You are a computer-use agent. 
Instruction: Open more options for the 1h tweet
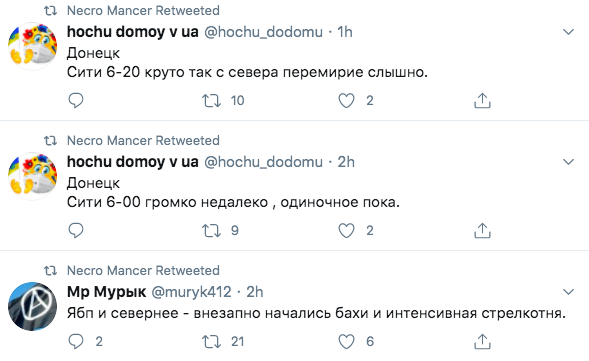pyautogui.click(x=569, y=32)
